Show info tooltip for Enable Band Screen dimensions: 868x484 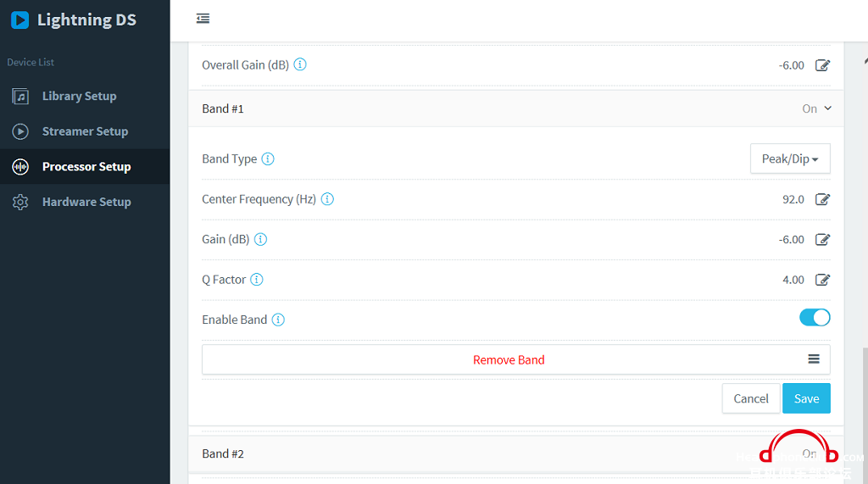[278, 320]
